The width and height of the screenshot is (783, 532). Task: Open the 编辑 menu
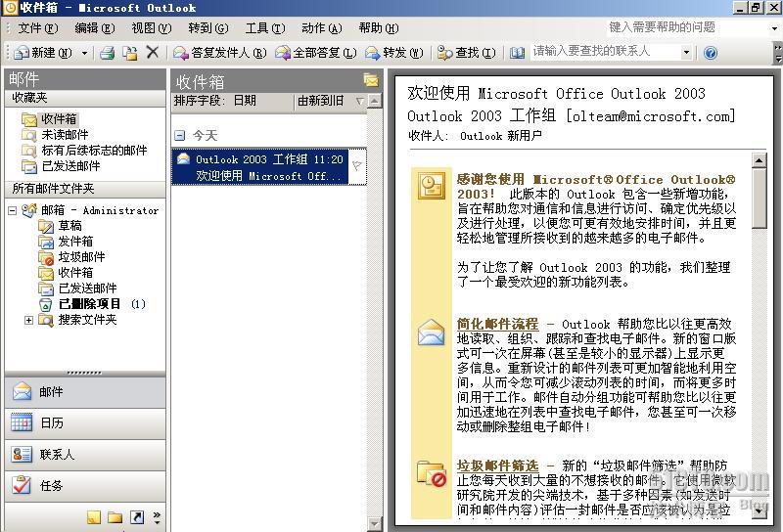pos(94,28)
